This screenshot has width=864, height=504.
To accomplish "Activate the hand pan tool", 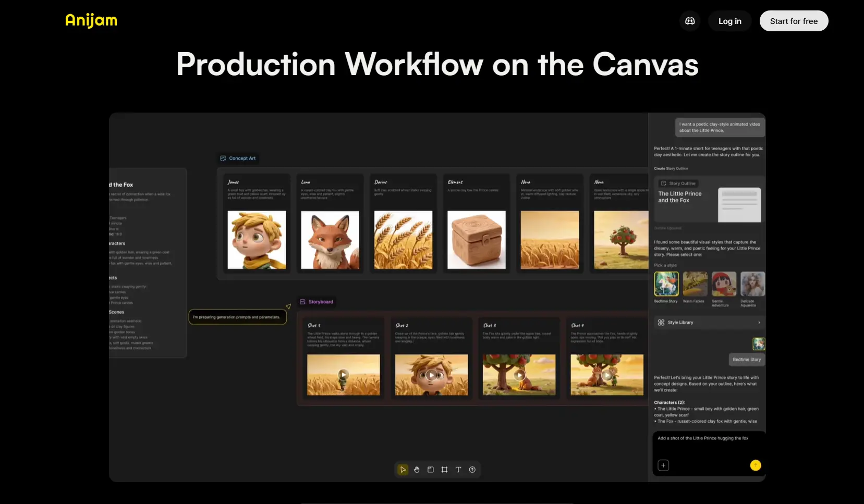I will point(417,470).
